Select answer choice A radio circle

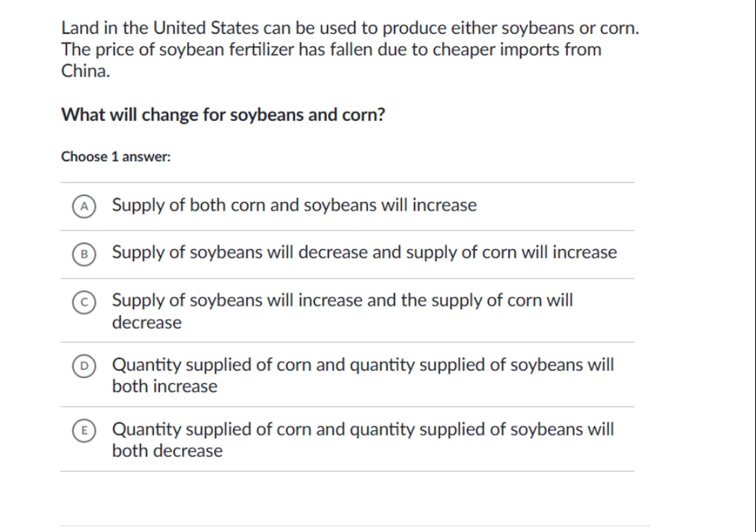pos(84,207)
